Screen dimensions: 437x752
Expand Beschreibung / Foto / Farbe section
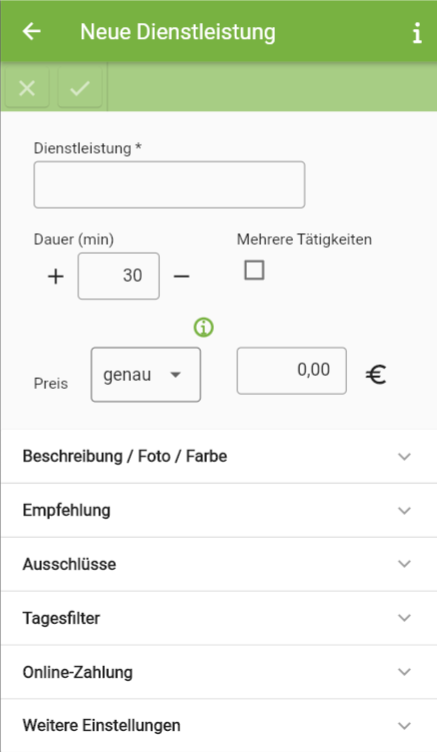(219, 456)
